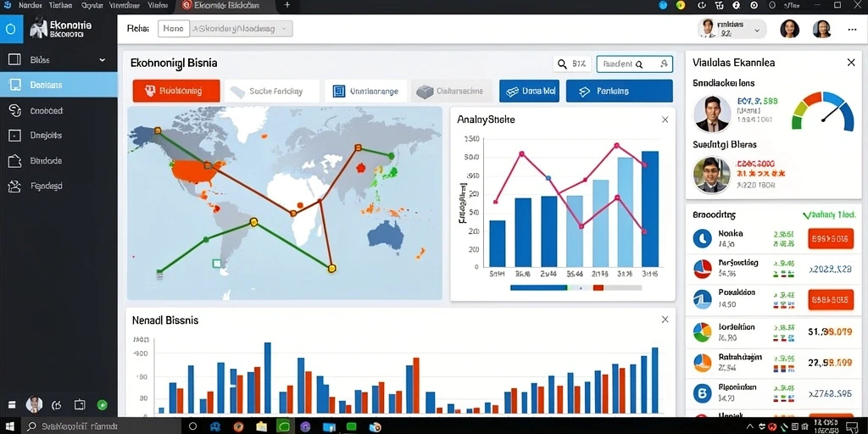The height and width of the screenshot is (434, 868).
Task: Click the search input field above the buttons
Action: pyautogui.click(x=634, y=64)
